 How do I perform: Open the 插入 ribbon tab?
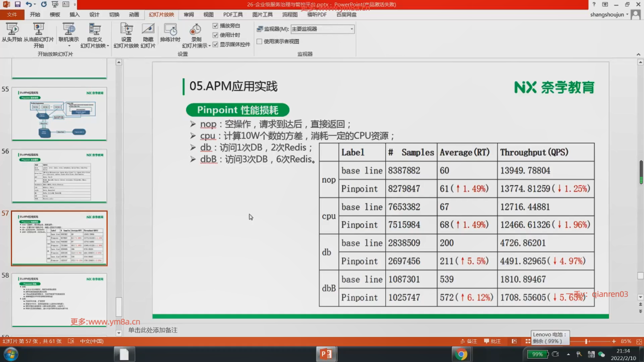[x=74, y=14]
